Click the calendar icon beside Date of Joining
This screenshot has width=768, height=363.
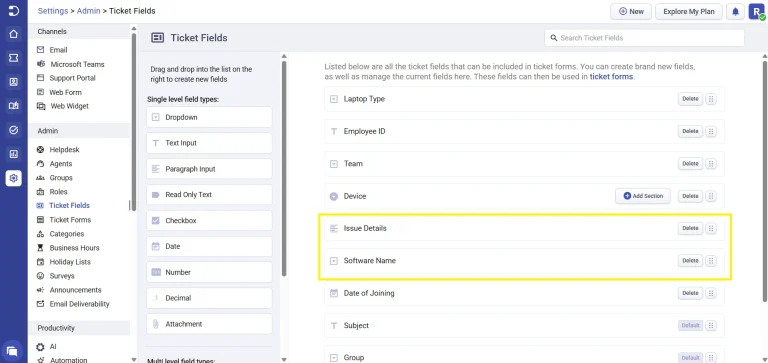tap(334, 293)
